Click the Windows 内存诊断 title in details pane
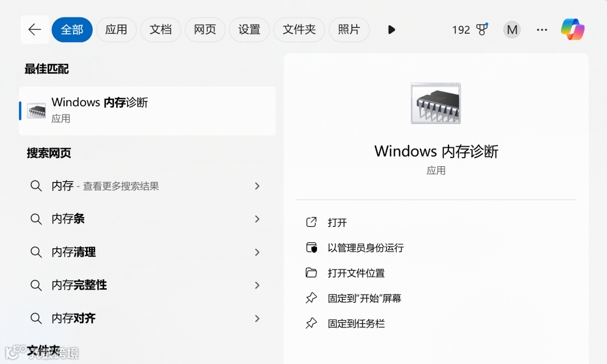Screen dimensions: 607x364 click(x=436, y=151)
